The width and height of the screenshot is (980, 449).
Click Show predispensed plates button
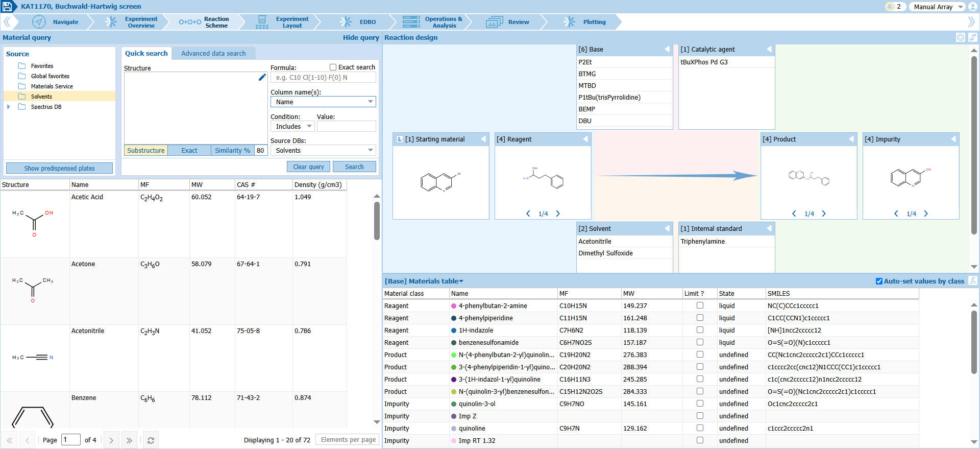click(x=59, y=168)
